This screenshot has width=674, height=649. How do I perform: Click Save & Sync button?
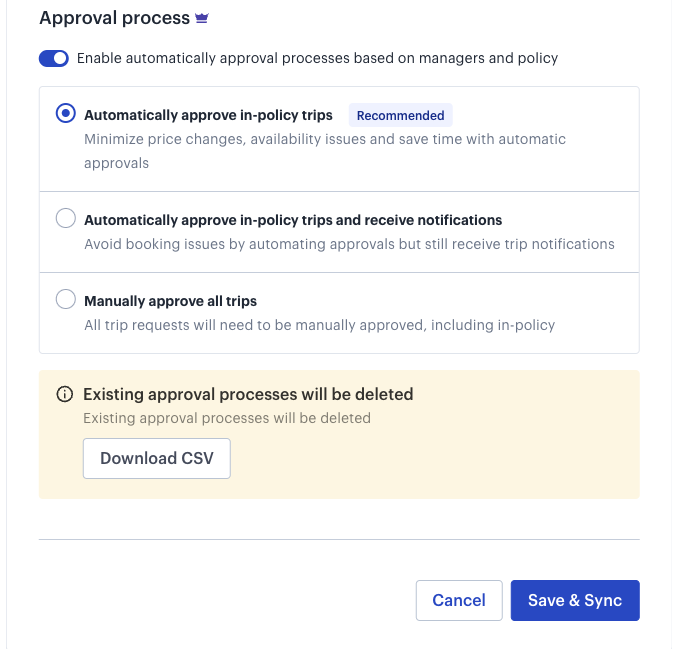click(575, 600)
